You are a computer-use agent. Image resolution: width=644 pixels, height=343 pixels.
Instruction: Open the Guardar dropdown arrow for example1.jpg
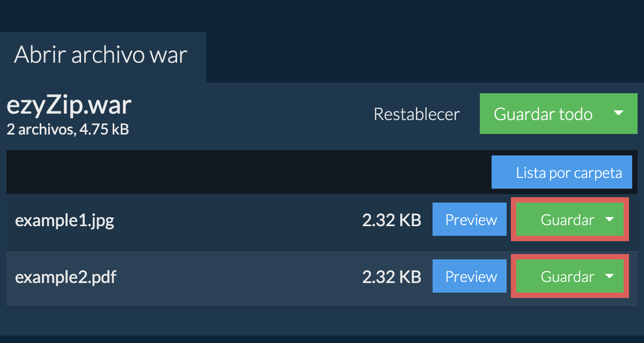pos(609,220)
